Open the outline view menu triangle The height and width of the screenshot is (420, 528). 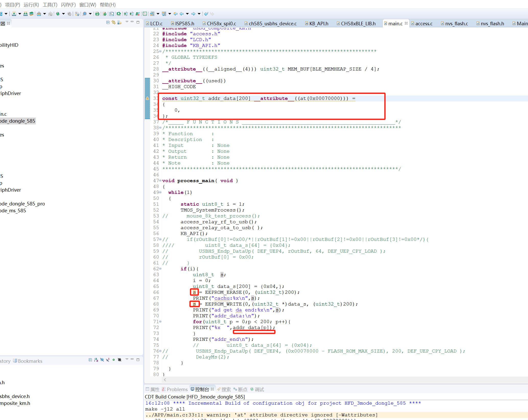[x=127, y=359]
